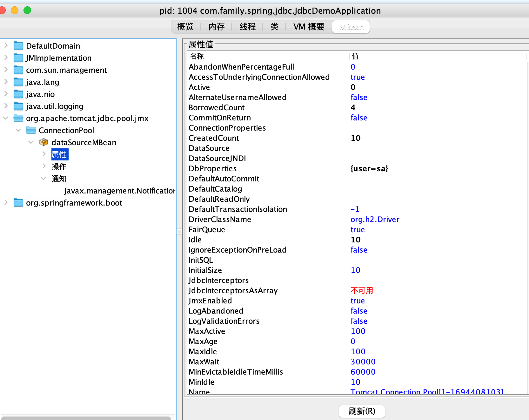This screenshot has height=420, width=529.
Task: Select the 属性 tree item
Action: 59,154
